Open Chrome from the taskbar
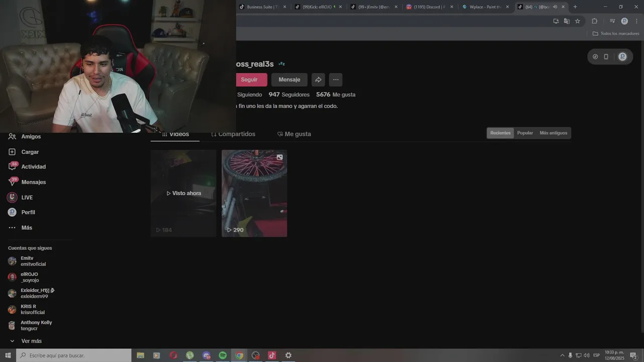Screen dimensions: 644x362 click(x=239, y=355)
